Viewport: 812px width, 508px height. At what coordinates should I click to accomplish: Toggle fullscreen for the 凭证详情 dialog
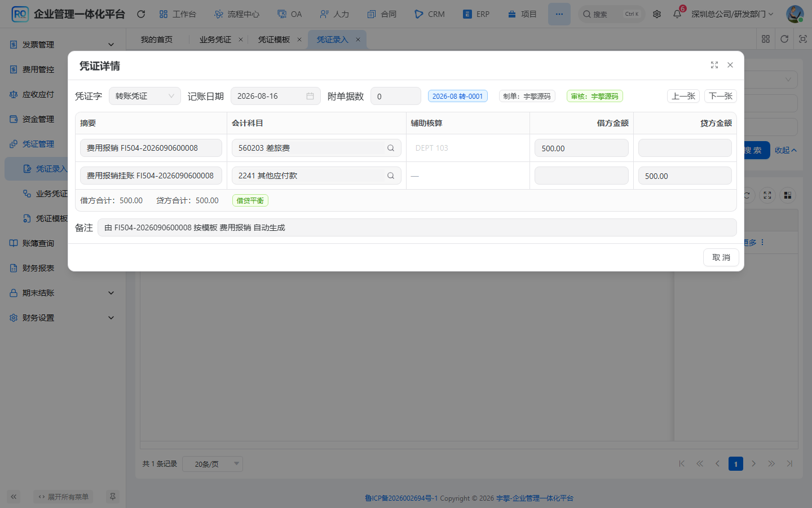pos(714,65)
